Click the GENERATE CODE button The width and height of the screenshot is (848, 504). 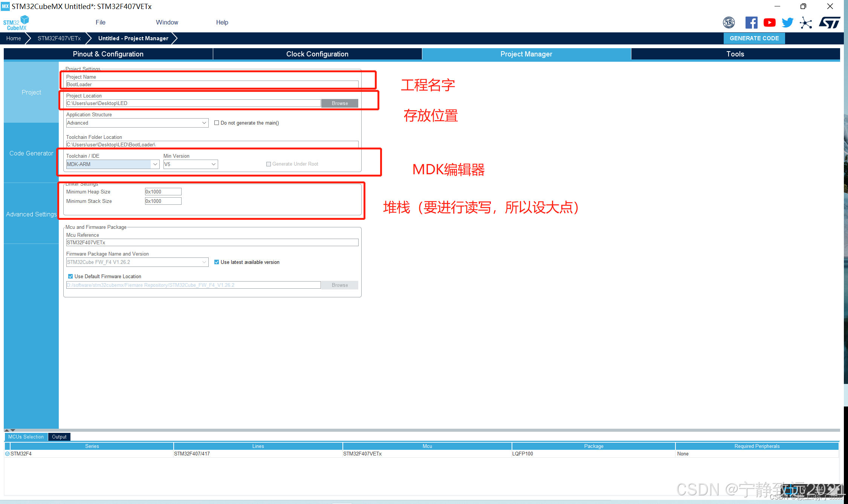754,38
